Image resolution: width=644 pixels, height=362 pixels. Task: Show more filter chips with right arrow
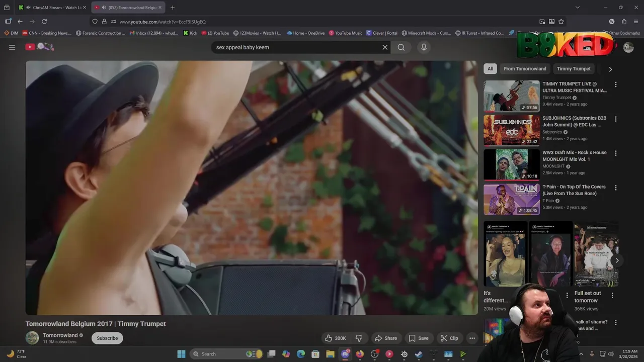(x=610, y=69)
